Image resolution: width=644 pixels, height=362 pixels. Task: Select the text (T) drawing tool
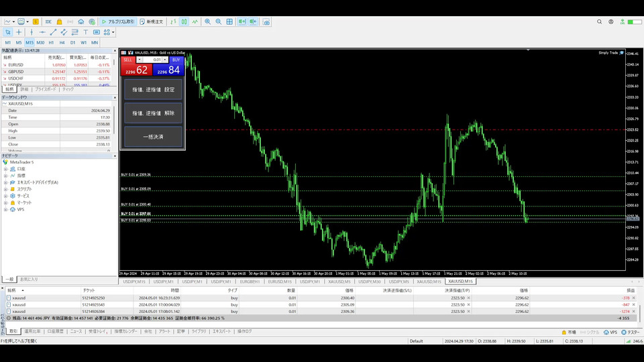pyautogui.click(x=85, y=32)
